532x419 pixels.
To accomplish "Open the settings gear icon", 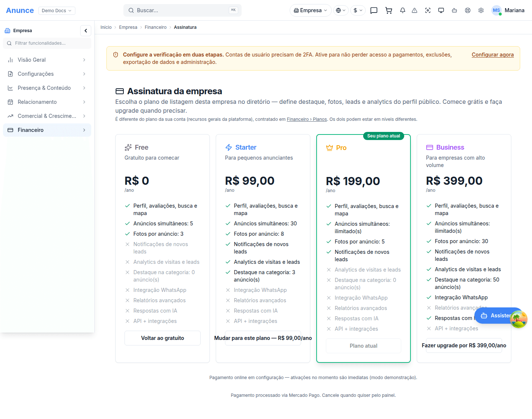I will (x=481, y=10).
